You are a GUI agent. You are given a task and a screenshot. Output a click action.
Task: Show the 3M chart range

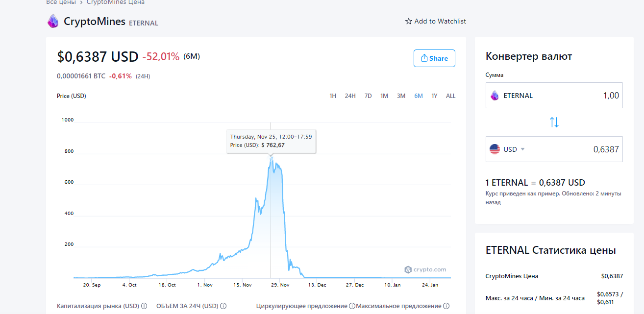401,96
